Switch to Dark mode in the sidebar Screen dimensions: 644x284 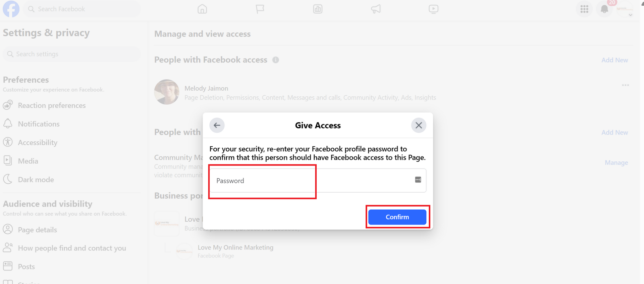pos(36,179)
